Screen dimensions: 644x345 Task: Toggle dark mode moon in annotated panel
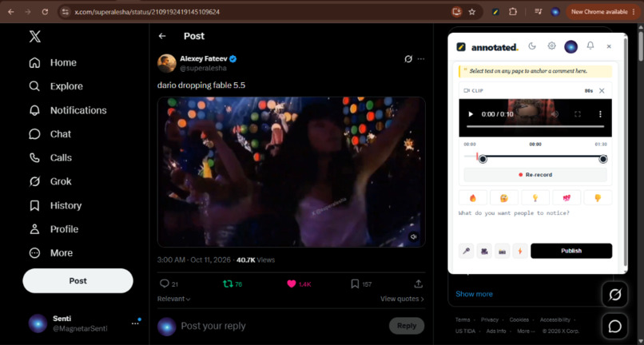click(x=532, y=46)
